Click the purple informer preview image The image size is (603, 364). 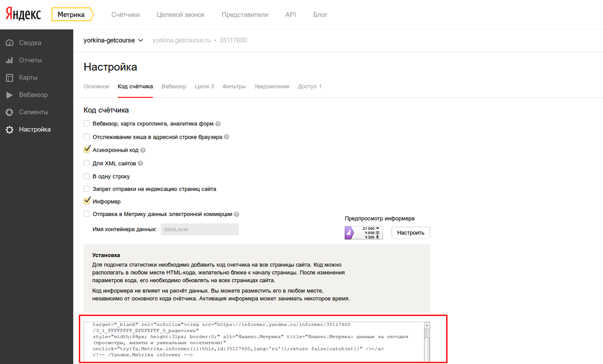(x=363, y=232)
